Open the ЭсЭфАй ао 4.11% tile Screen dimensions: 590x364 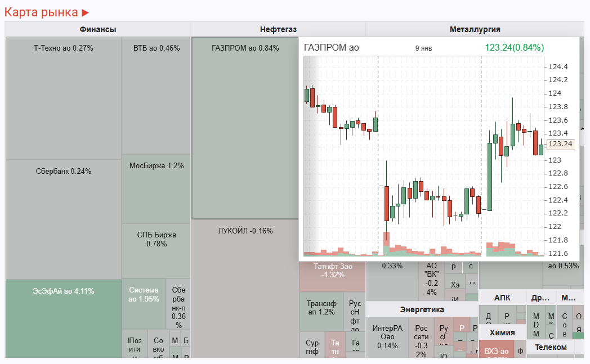point(63,318)
